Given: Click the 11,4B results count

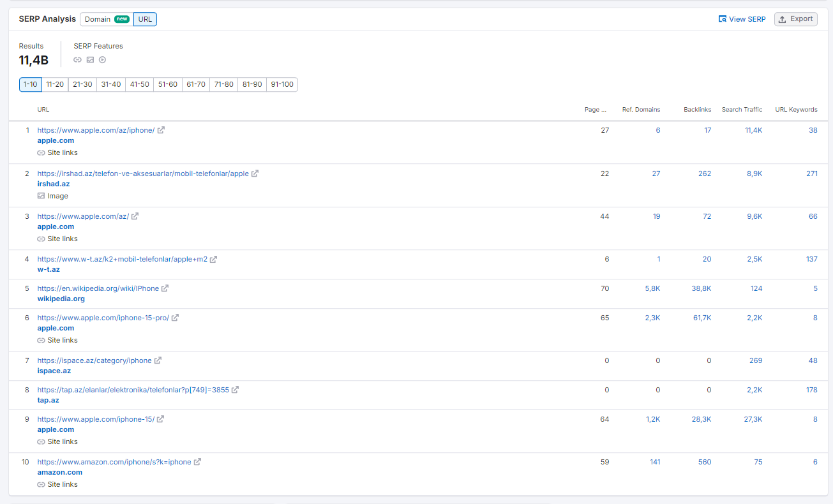Looking at the screenshot, I should pyautogui.click(x=34, y=61).
